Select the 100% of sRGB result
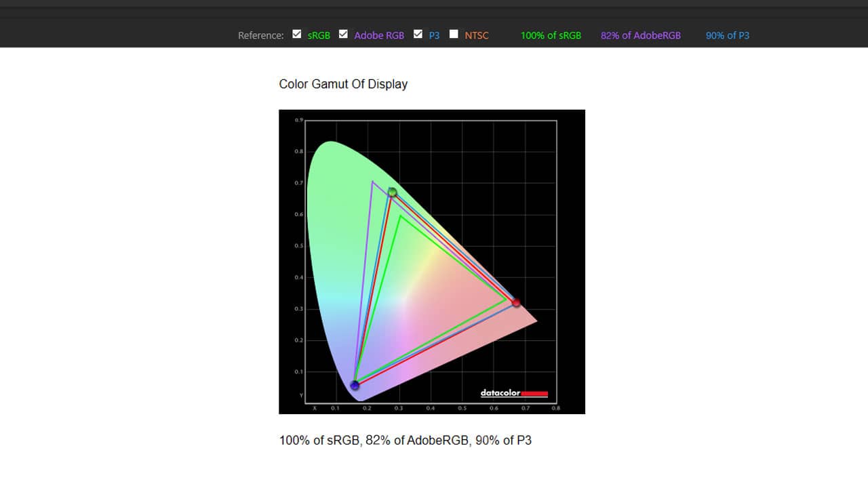This screenshot has height=488, width=868. (x=551, y=35)
